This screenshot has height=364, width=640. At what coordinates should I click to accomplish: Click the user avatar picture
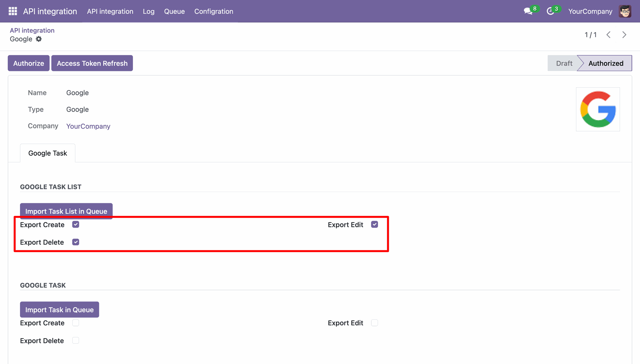[x=625, y=11]
